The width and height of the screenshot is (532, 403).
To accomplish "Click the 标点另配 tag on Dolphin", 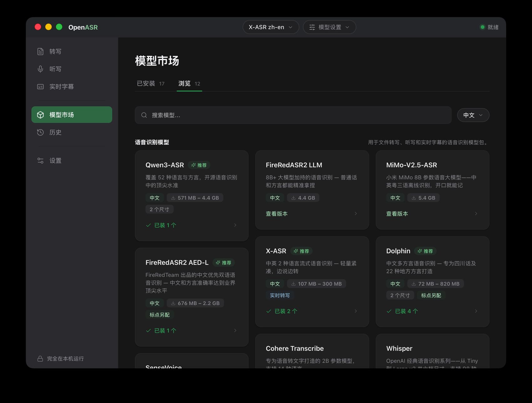I will (431, 295).
